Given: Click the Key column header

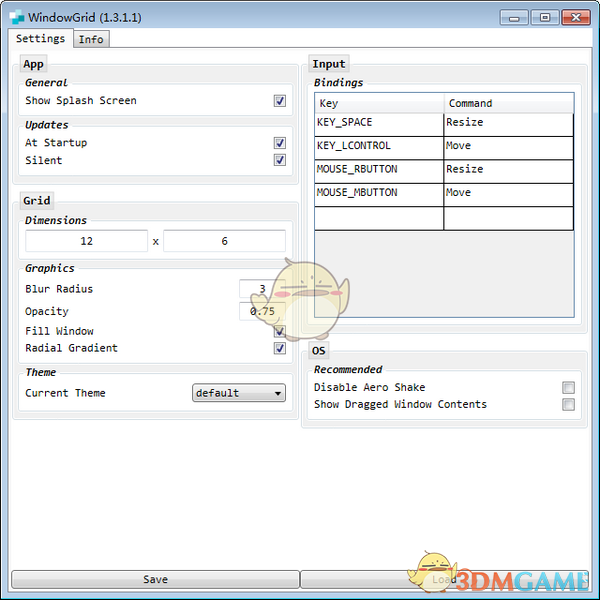Looking at the screenshot, I should [x=379, y=103].
